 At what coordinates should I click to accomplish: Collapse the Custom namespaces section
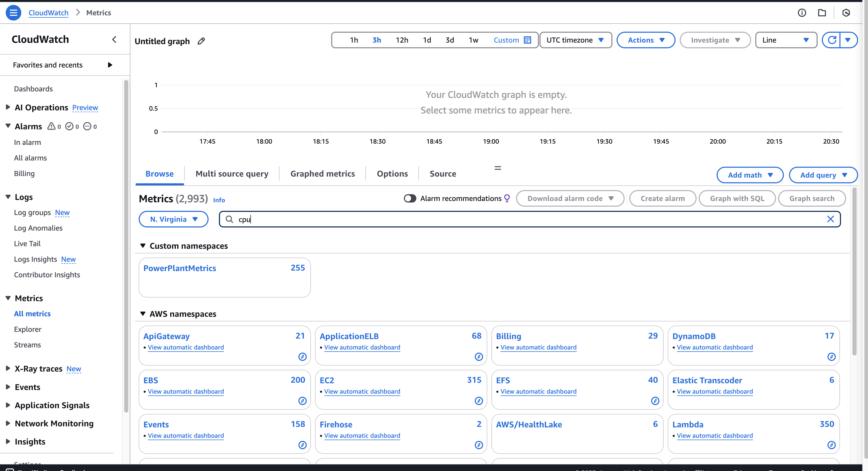coord(143,246)
